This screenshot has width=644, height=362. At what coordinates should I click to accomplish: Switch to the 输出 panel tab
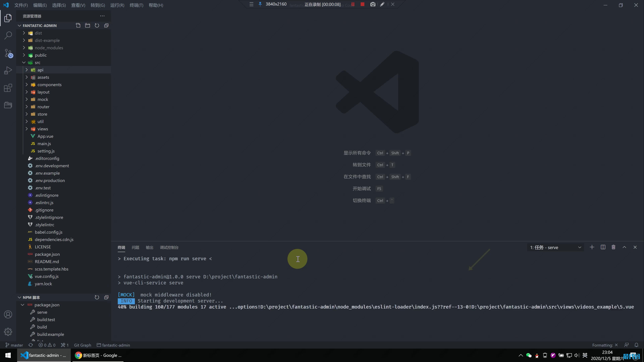pos(149,247)
